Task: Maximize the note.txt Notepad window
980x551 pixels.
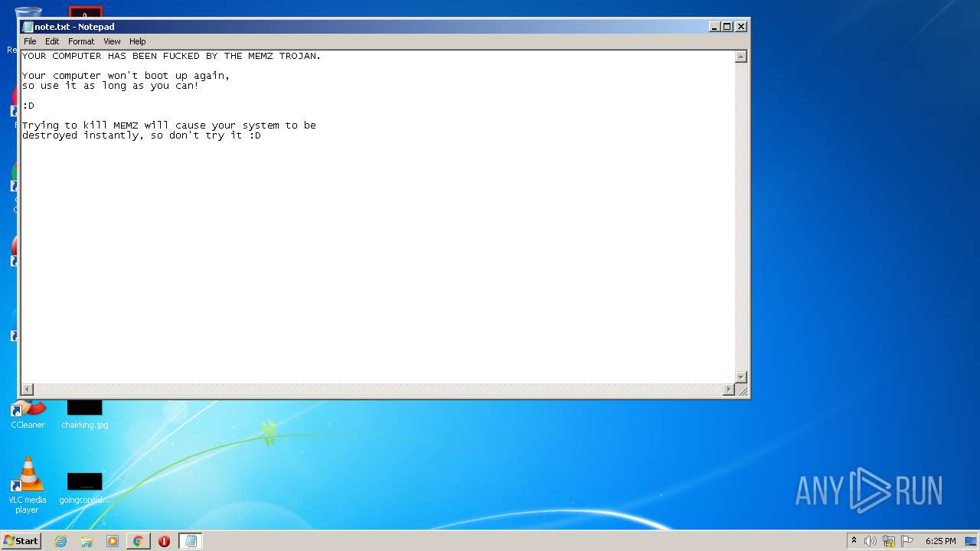Action: pyautogui.click(x=727, y=27)
